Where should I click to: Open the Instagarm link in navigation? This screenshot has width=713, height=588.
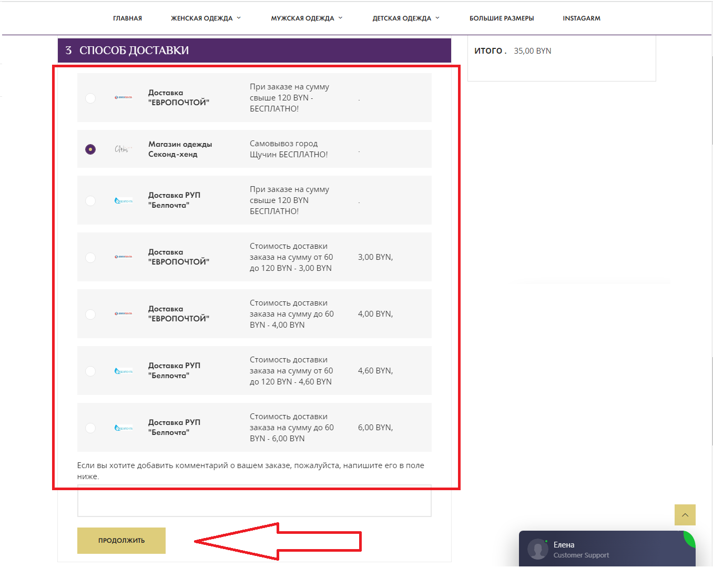(x=581, y=18)
